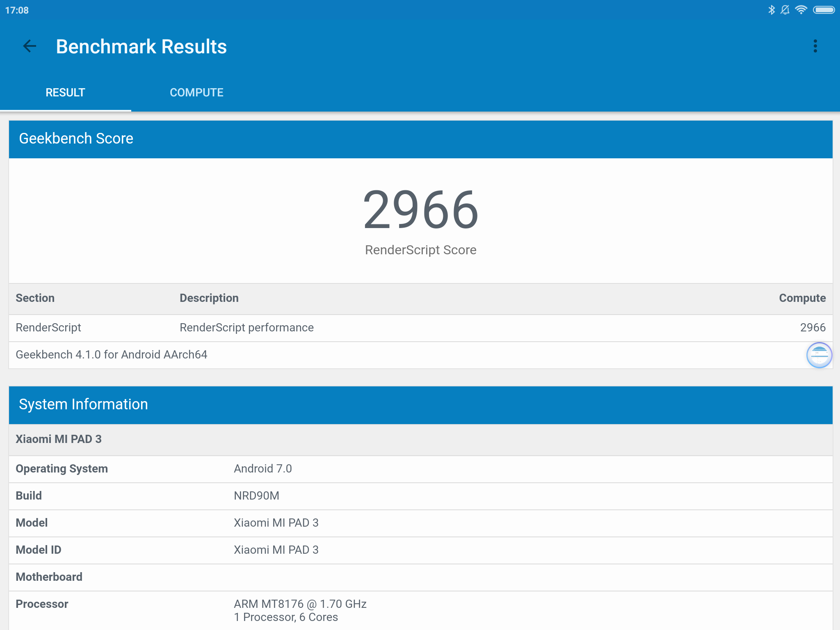Tap the Section column header
Screen dimensions: 840x630
click(35, 298)
